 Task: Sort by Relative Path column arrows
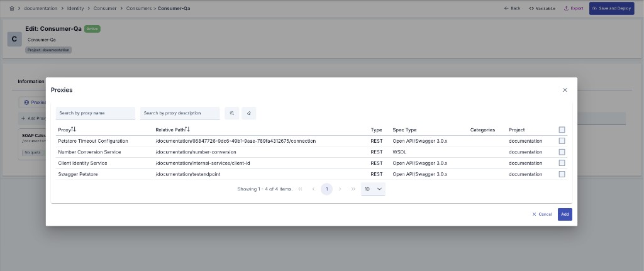tap(187, 130)
